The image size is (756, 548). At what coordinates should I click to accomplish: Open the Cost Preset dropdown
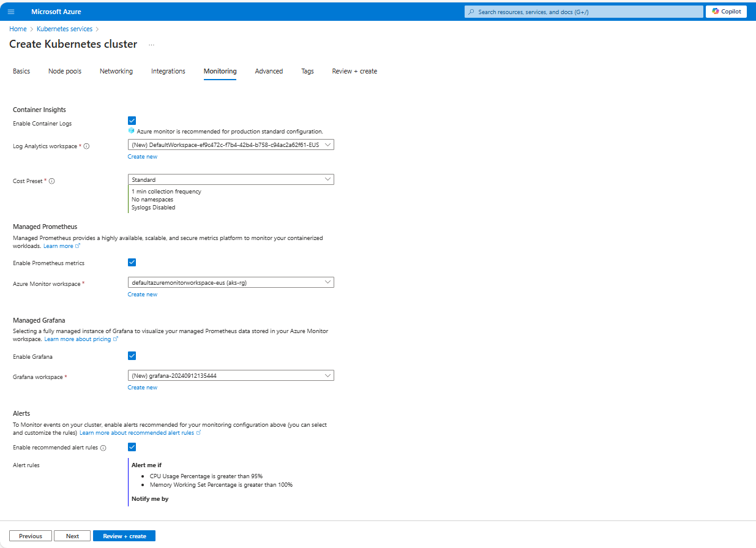click(231, 179)
